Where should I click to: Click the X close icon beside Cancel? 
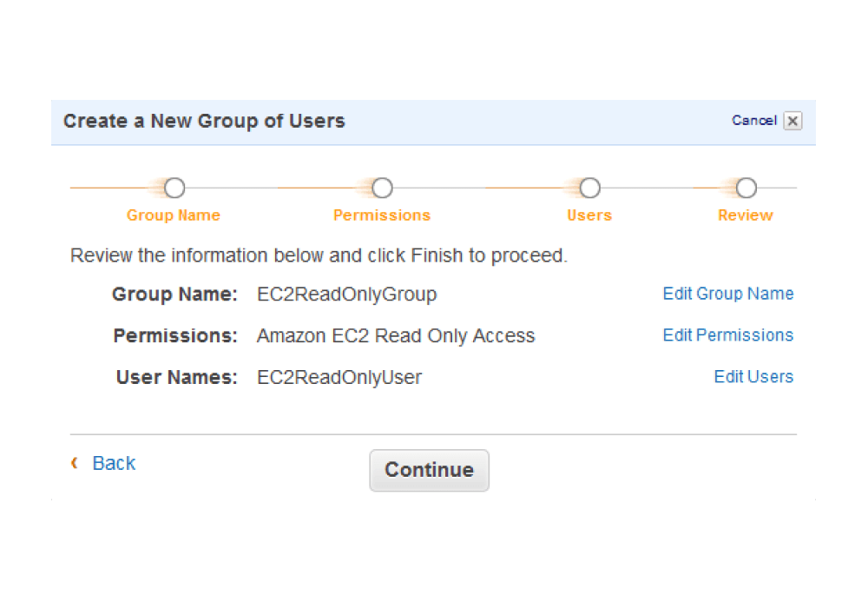pyautogui.click(x=792, y=122)
